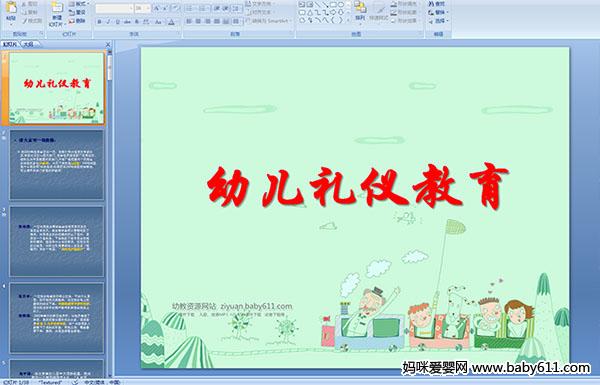The width and height of the screenshot is (600, 385).
Task: Toggle Italic formatting
Action: click(x=108, y=22)
